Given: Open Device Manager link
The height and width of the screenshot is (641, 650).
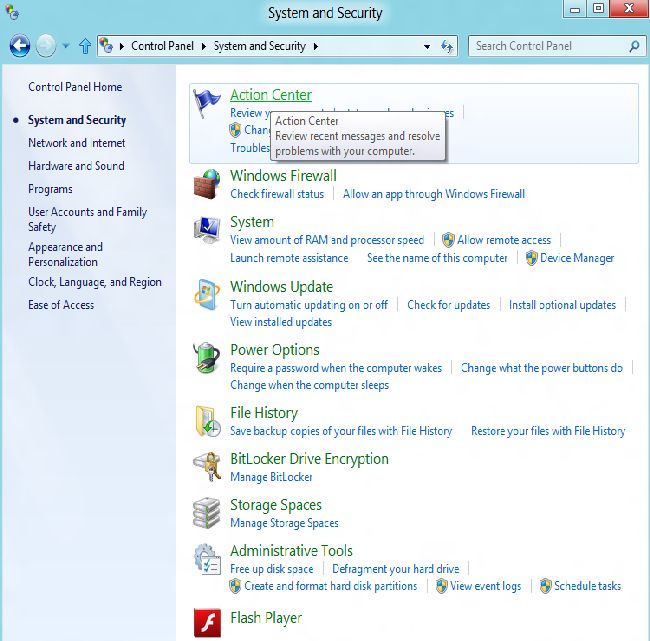Looking at the screenshot, I should (577, 258).
